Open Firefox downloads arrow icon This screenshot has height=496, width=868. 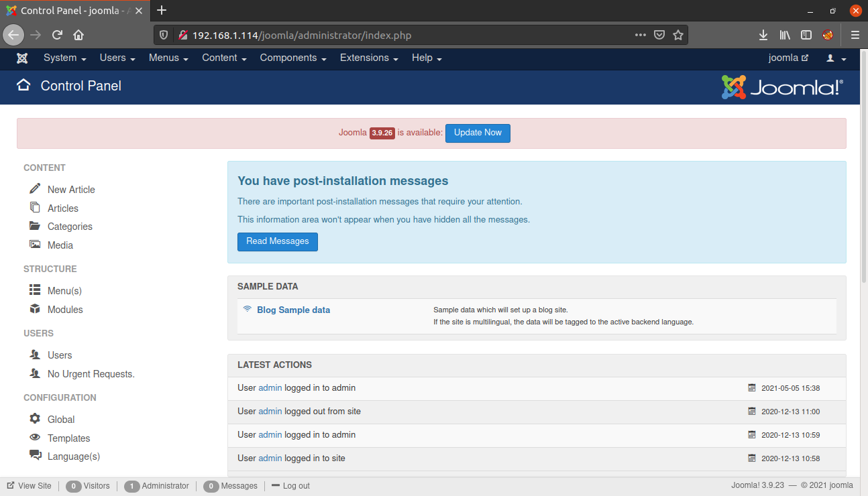click(x=763, y=35)
